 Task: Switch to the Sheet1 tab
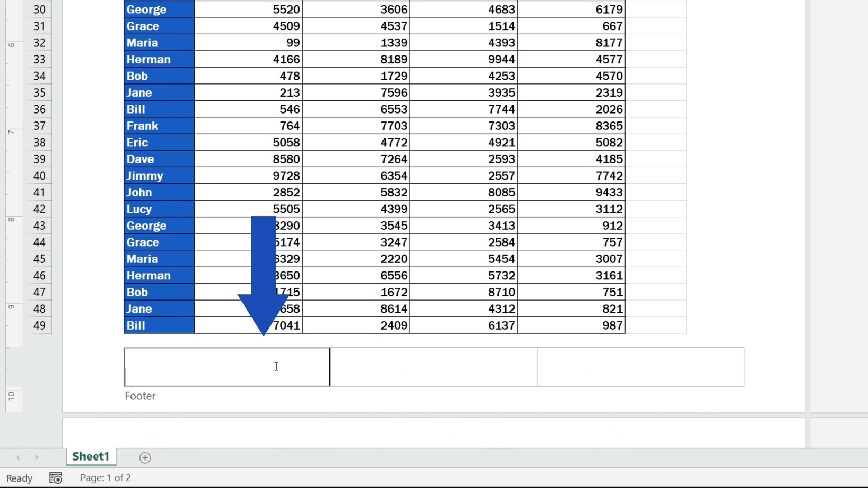pos(90,456)
